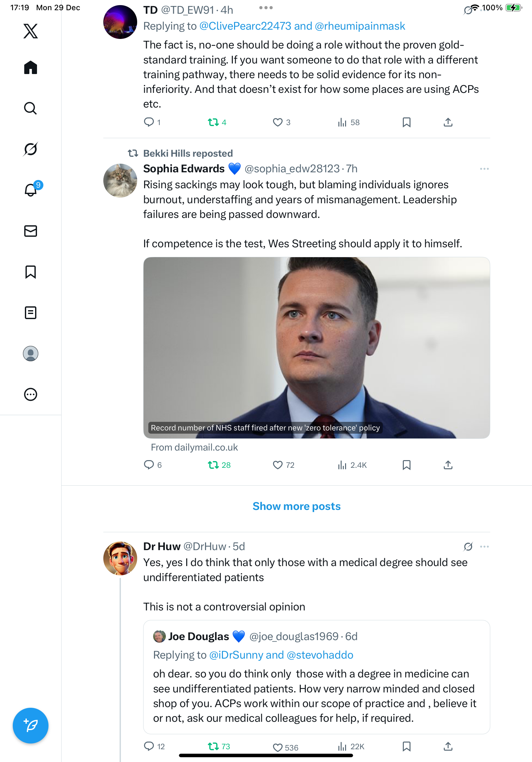532x762 pixels.
Task: Click Show more posts
Action: pos(297,506)
